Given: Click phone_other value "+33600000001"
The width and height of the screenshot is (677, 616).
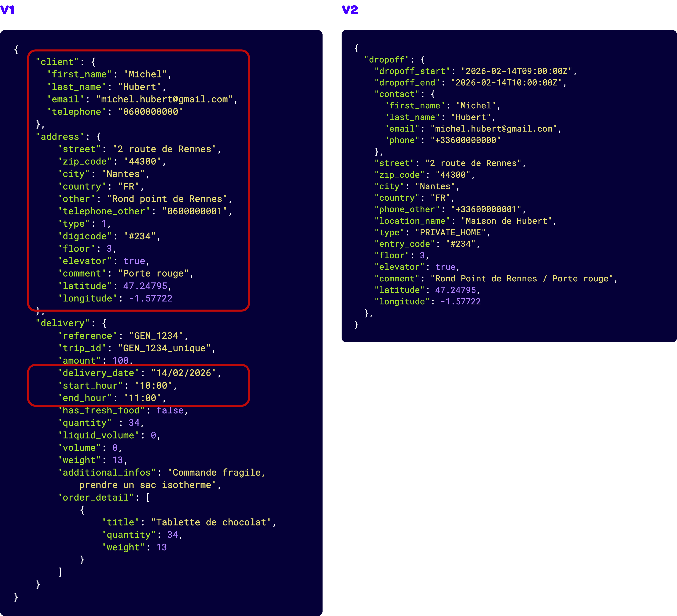Looking at the screenshot, I should pyautogui.click(x=486, y=209).
